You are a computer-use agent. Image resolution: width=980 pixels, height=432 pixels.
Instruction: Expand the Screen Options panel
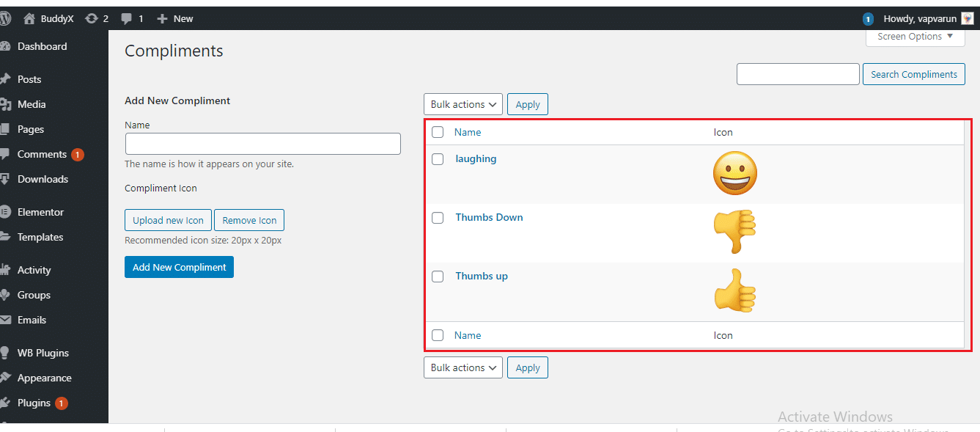click(x=913, y=36)
